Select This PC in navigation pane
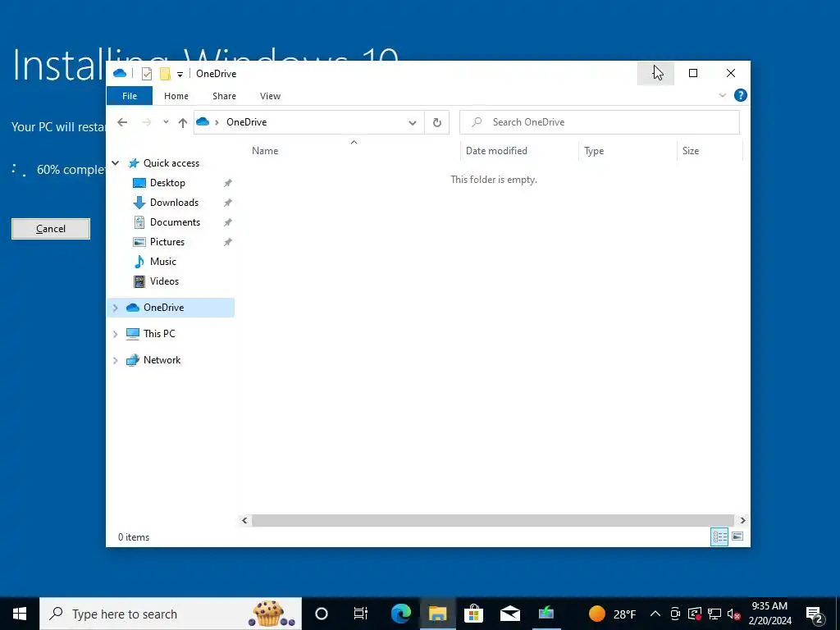This screenshot has width=840, height=630. tap(159, 334)
